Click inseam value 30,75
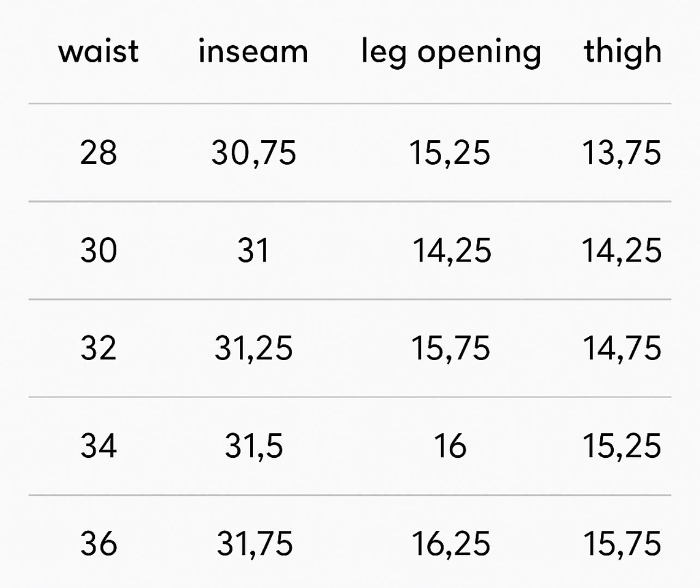The height and width of the screenshot is (588, 700). click(x=254, y=152)
